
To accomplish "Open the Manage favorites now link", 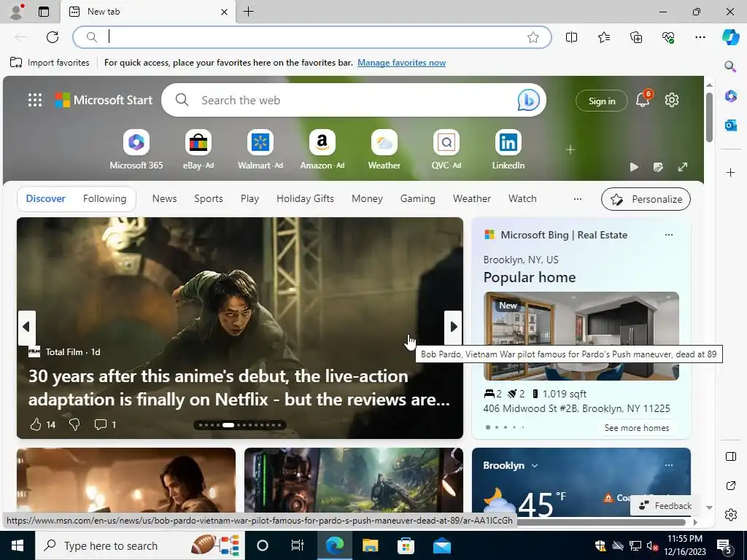I will click(402, 63).
